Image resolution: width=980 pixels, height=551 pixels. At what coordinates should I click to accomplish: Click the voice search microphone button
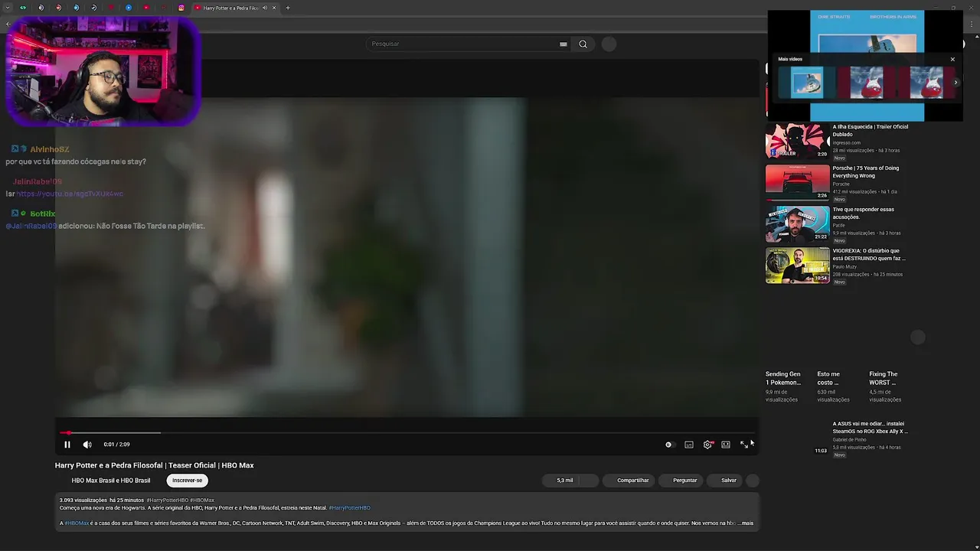609,44
